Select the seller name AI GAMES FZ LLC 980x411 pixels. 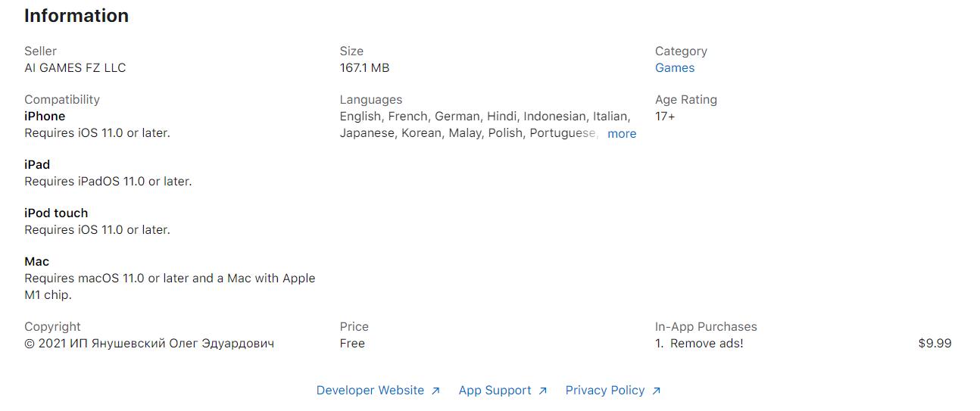coord(75,67)
